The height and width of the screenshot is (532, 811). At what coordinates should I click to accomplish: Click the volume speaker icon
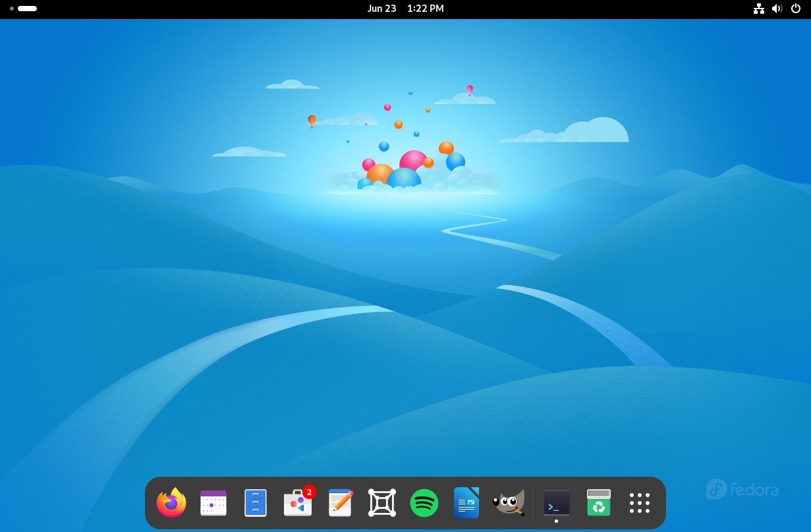[x=777, y=9]
